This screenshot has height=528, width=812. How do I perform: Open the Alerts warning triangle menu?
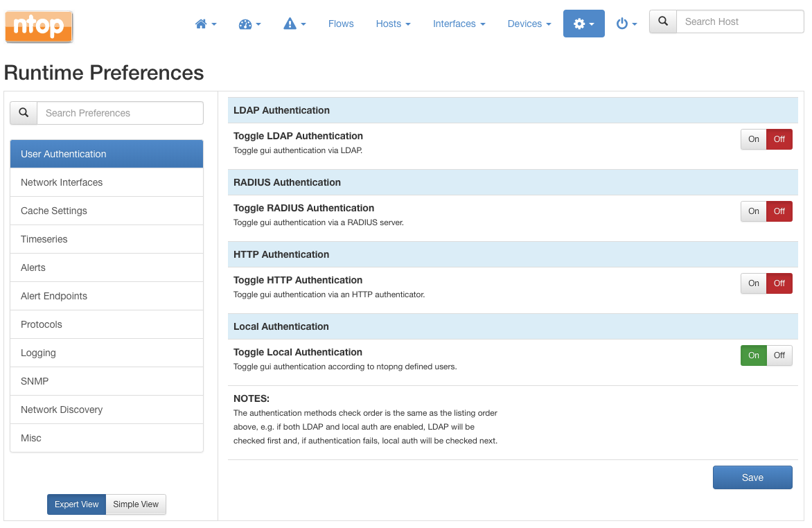tap(294, 24)
